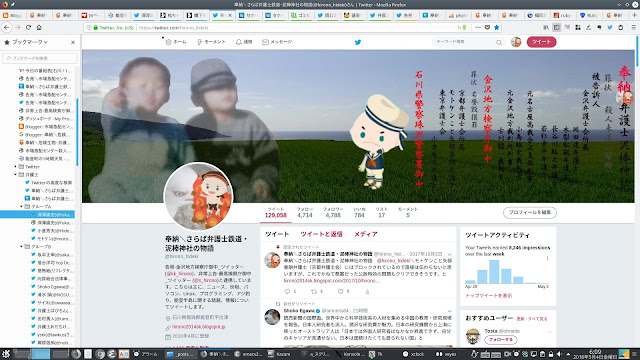Switch to the php browser tab

coord(458,15)
